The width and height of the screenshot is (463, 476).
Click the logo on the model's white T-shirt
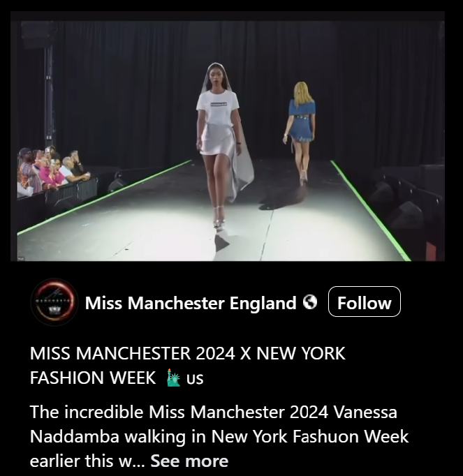tap(219, 104)
